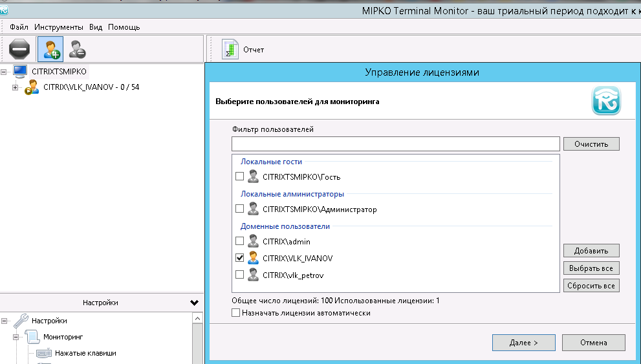The width and height of the screenshot is (641, 364).
Task: Click the stop monitoring toolbar icon
Action: tap(19, 49)
